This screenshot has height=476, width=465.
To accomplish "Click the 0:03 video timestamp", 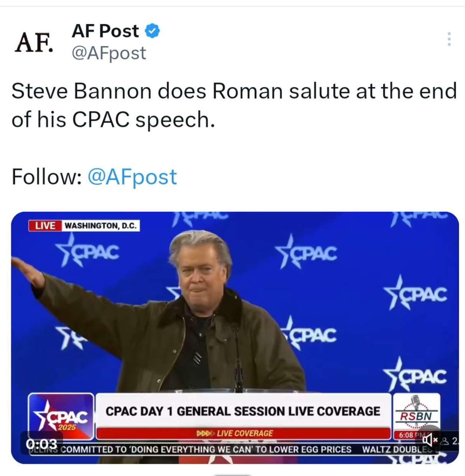I will point(41,444).
